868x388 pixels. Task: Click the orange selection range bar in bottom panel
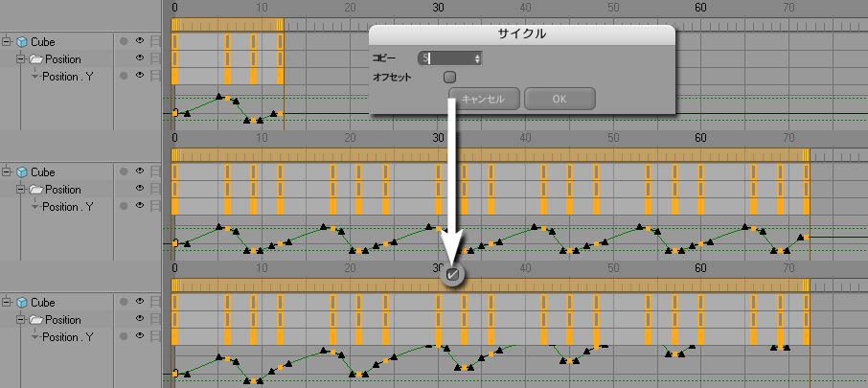[x=491, y=285]
